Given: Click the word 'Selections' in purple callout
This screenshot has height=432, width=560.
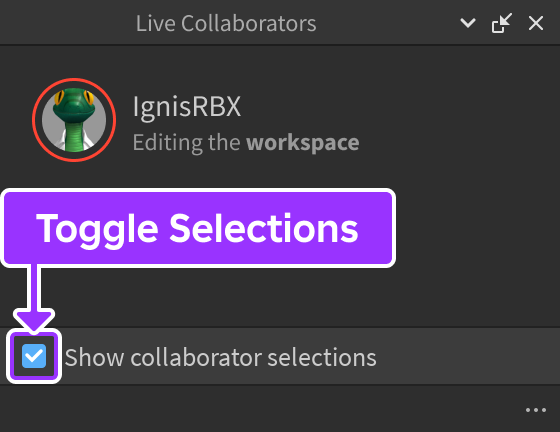Looking at the screenshot, I should (264, 228).
